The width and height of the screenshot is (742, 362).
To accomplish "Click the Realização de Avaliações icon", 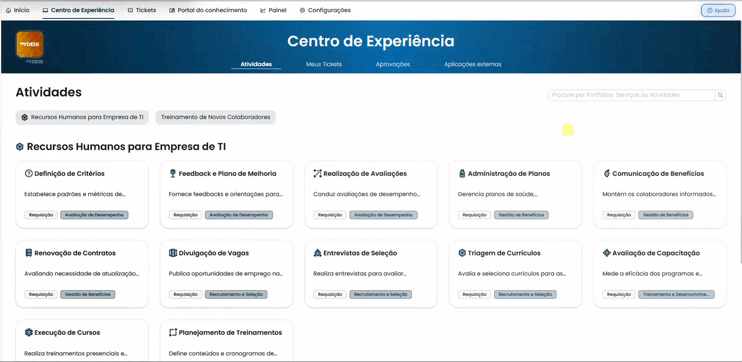I will click(x=318, y=174).
